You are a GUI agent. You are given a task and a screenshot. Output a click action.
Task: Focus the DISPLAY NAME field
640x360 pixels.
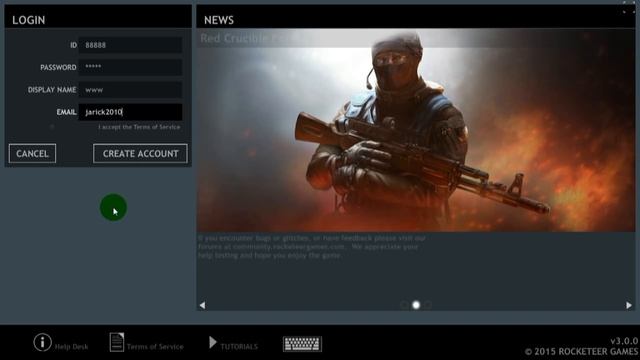coord(130,89)
